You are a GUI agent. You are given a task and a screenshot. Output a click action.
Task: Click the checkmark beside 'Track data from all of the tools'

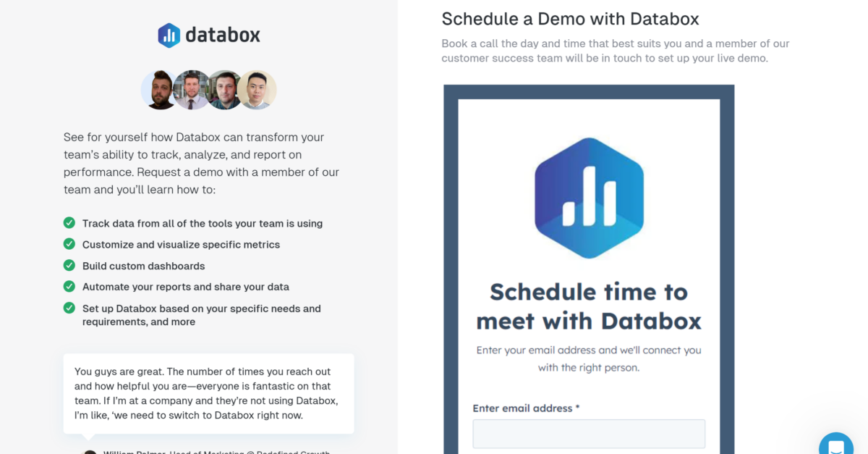point(69,224)
